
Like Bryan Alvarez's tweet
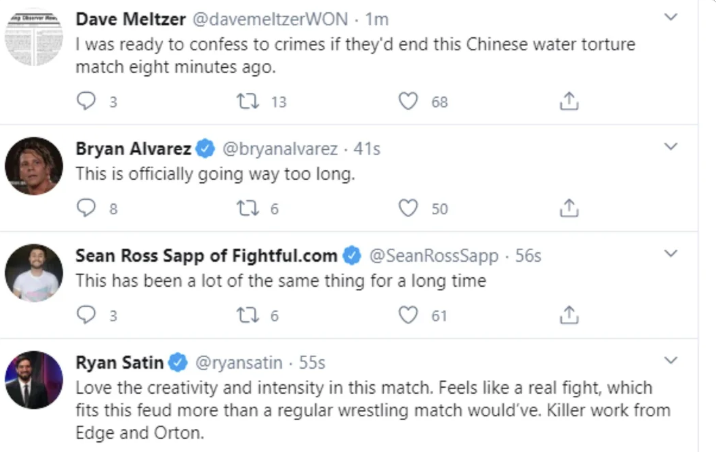pyautogui.click(x=408, y=208)
